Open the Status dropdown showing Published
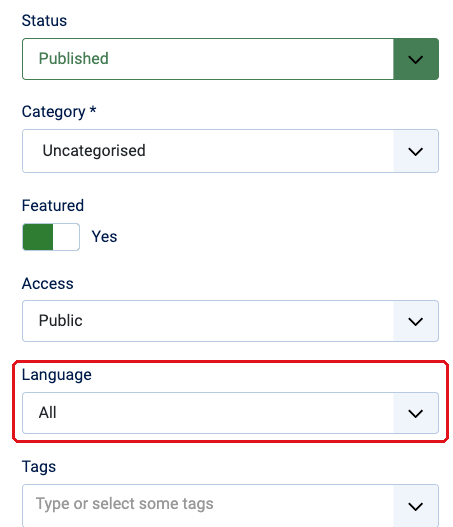Image resolution: width=453 pixels, height=527 pixels. click(230, 59)
